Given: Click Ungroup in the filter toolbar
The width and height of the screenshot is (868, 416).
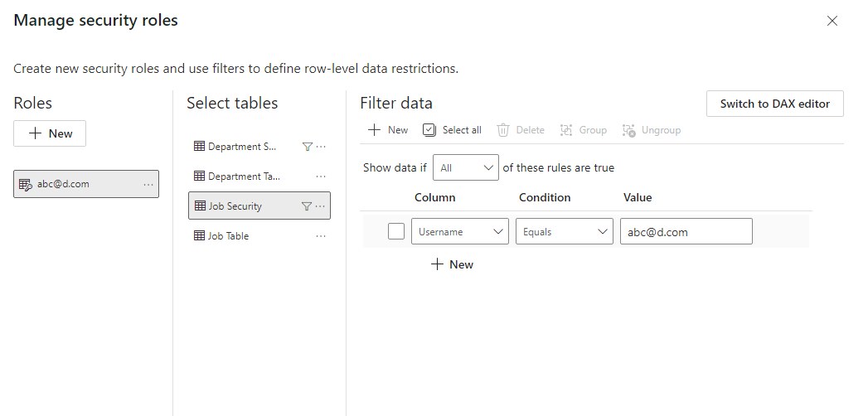Looking at the screenshot, I should 651,130.
